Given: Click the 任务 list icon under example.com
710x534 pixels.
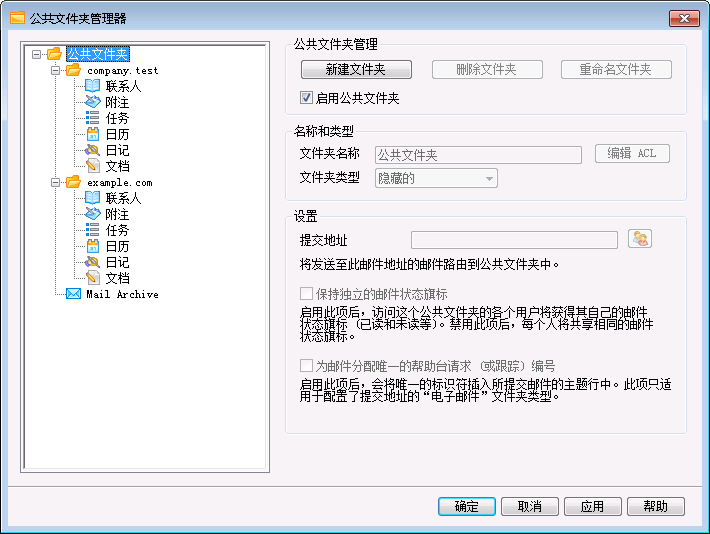Looking at the screenshot, I should (x=92, y=230).
